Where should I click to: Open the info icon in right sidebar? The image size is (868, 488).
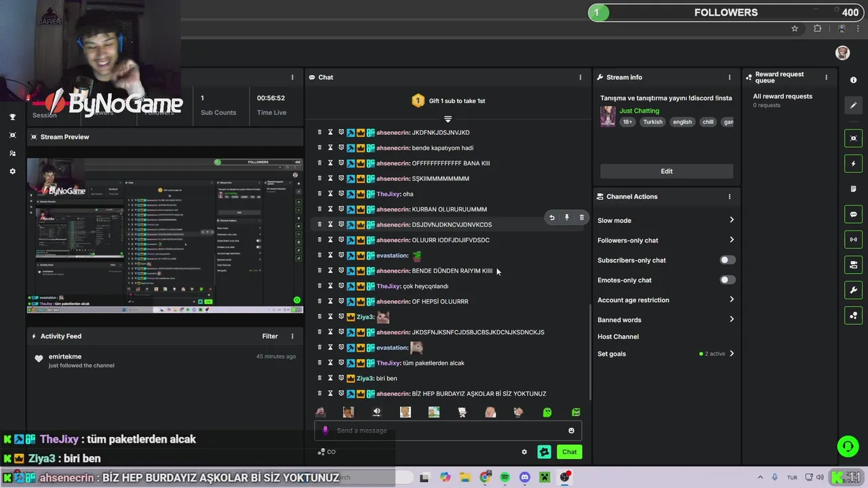(x=853, y=80)
